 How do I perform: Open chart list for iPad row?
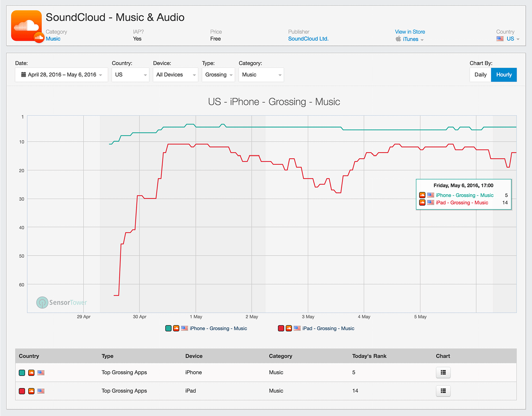(x=443, y=391)
